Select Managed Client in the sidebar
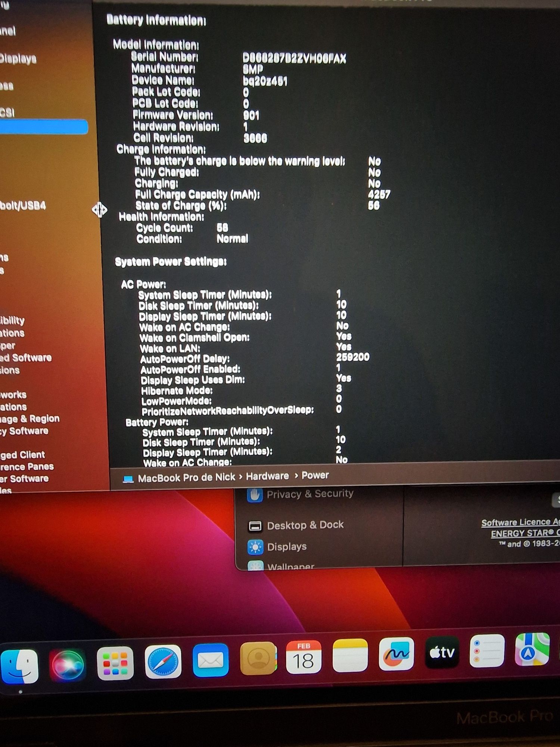 (22, 455)
